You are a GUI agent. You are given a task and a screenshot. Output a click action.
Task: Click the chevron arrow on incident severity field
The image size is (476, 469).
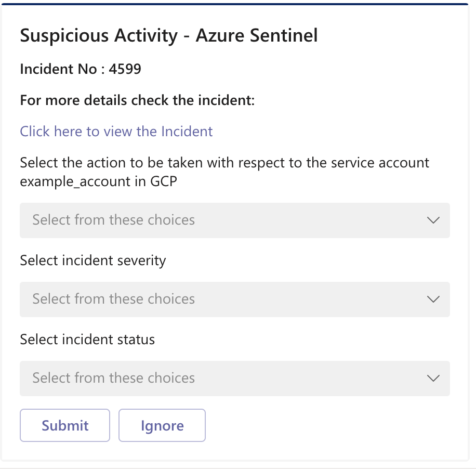(433, 299)
